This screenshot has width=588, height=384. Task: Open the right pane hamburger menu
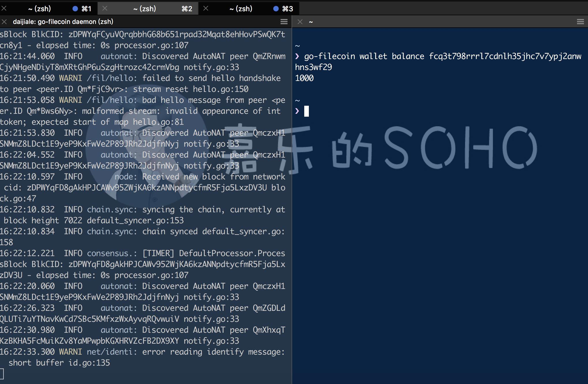coord(580,22)
